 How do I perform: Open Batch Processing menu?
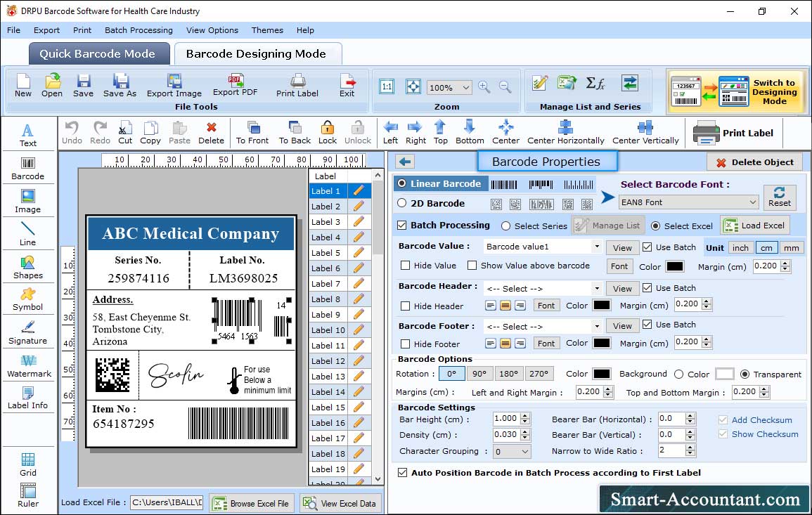138,30
